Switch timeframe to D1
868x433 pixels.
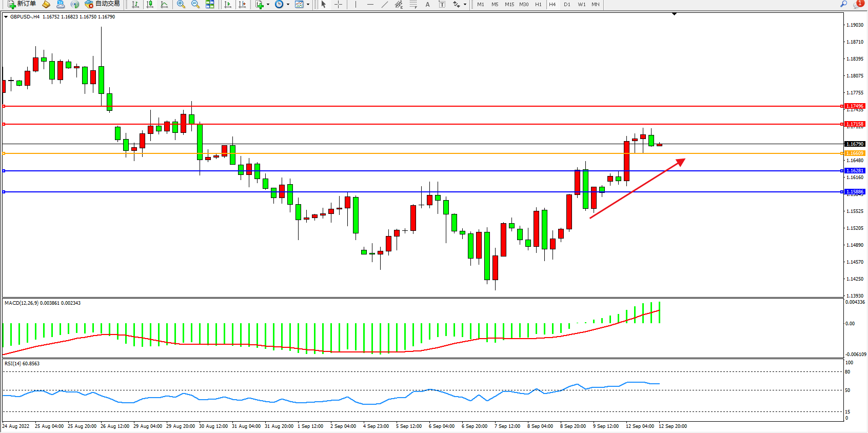tap(567, 4)
